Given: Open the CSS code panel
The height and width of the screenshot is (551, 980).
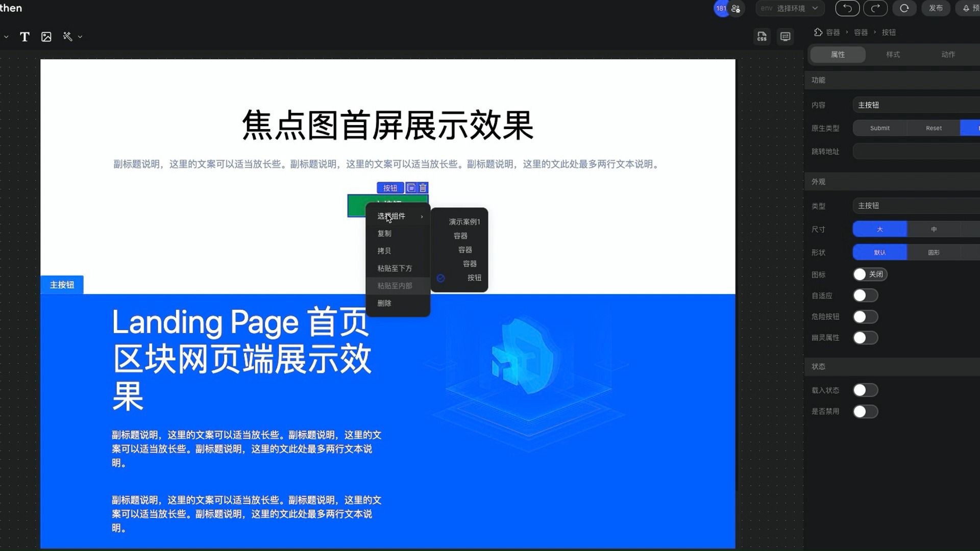Looking at the screenshot, I should pos(762,36).
